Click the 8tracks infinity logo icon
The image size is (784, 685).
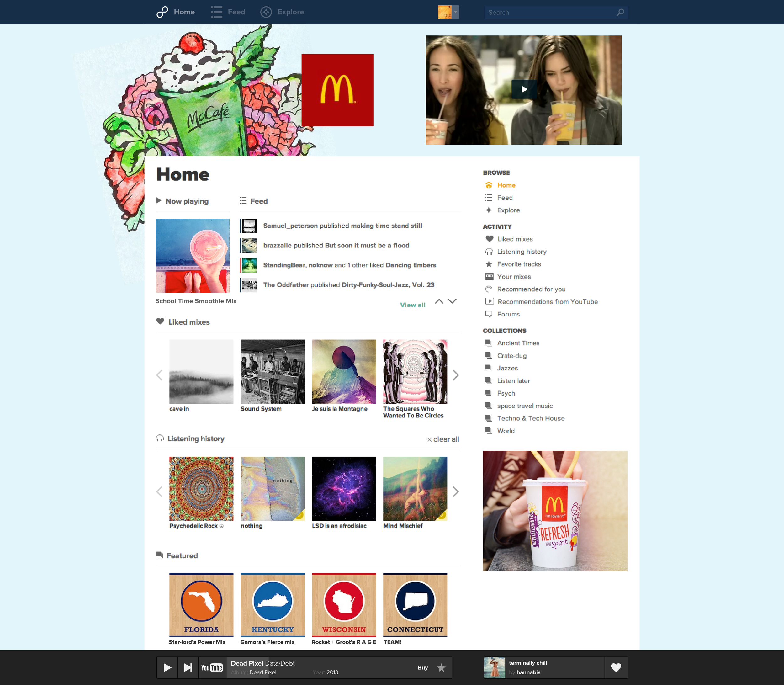(x=162, y=12)
